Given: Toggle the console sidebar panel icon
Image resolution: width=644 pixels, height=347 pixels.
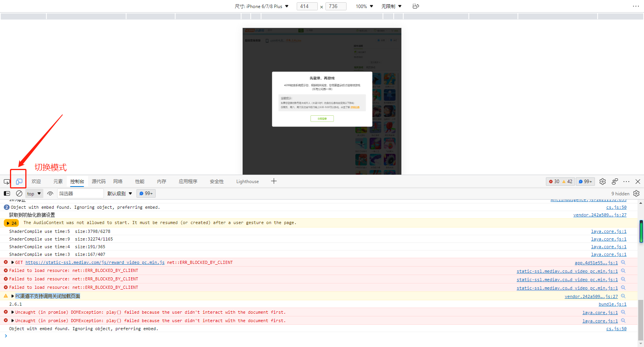Looking at the screenshot, I should (7, 193).
